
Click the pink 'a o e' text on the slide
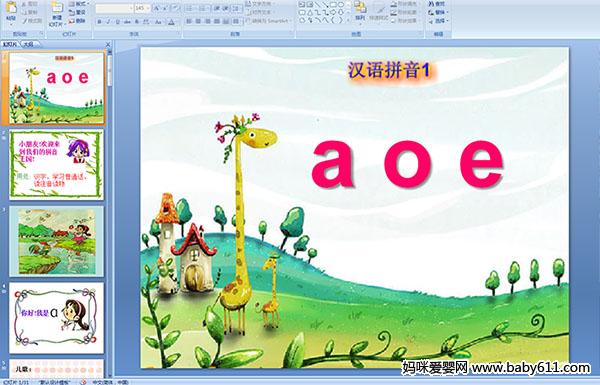pyautogui.click(x=407, y=164)
